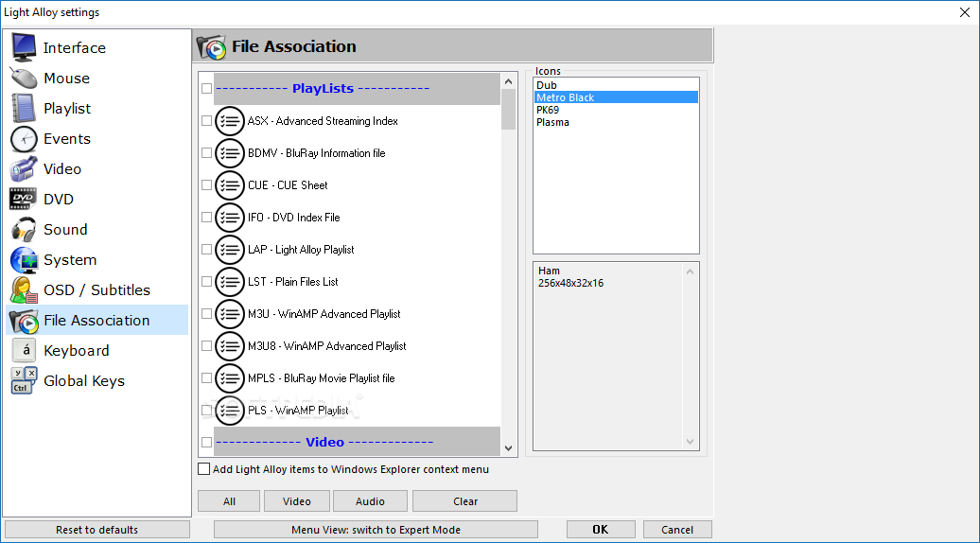Select the DVD logo icon
Screen dimensions: 980x543
(24, 200)
